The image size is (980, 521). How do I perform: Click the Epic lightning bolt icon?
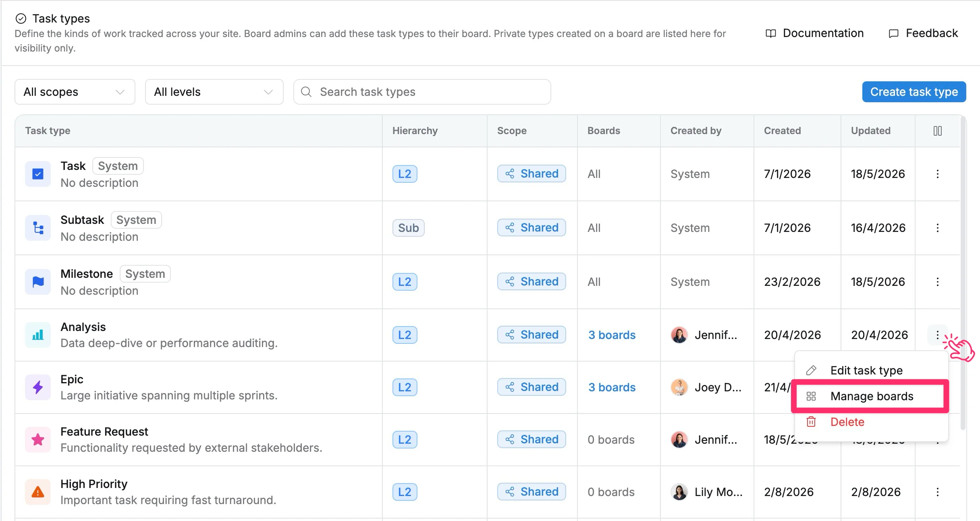point(38,387)
